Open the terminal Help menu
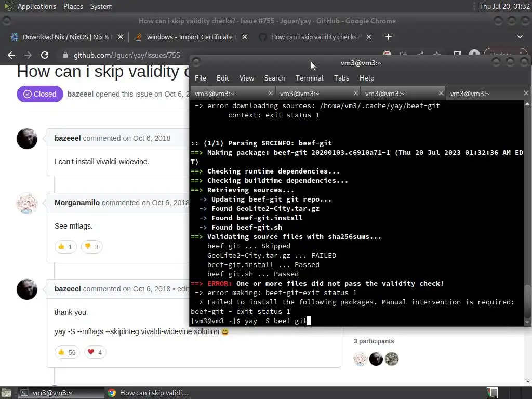This screenshot has height=399, width=532. pyautogui.click(x=367, y=78)
